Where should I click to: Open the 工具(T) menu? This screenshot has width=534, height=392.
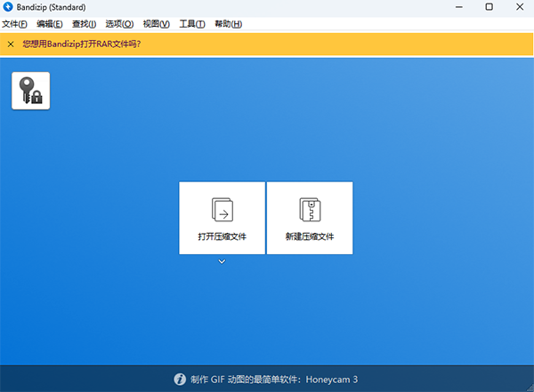click(x=192, y=24)
